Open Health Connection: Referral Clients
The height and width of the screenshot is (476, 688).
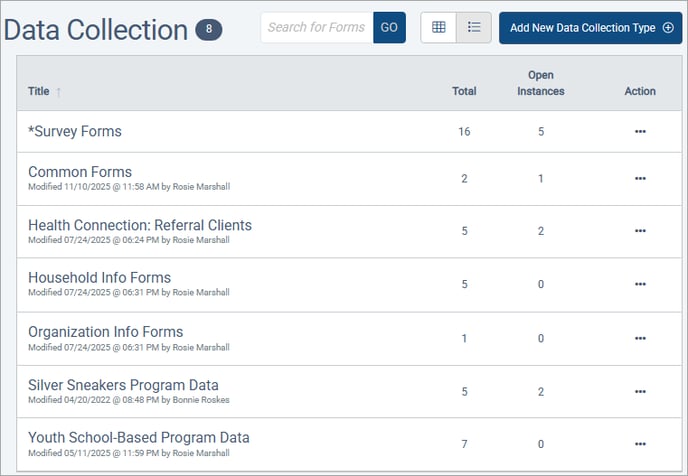point(140,225)
